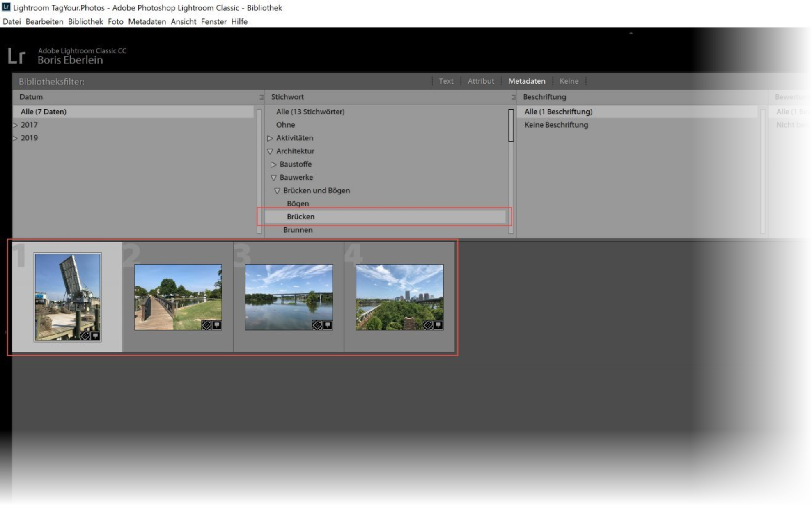Click keyword badge on drawbridge photo
Viewport: 812px width, 505px height.
(x=85, y=336)
